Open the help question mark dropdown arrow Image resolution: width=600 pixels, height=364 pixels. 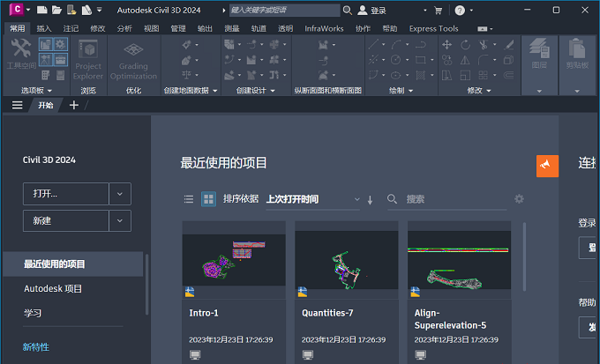point(471,11)
